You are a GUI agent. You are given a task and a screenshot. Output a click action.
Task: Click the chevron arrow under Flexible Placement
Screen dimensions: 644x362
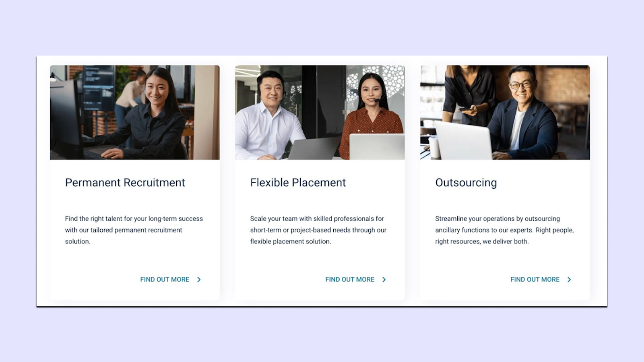(x=384, y=280)
